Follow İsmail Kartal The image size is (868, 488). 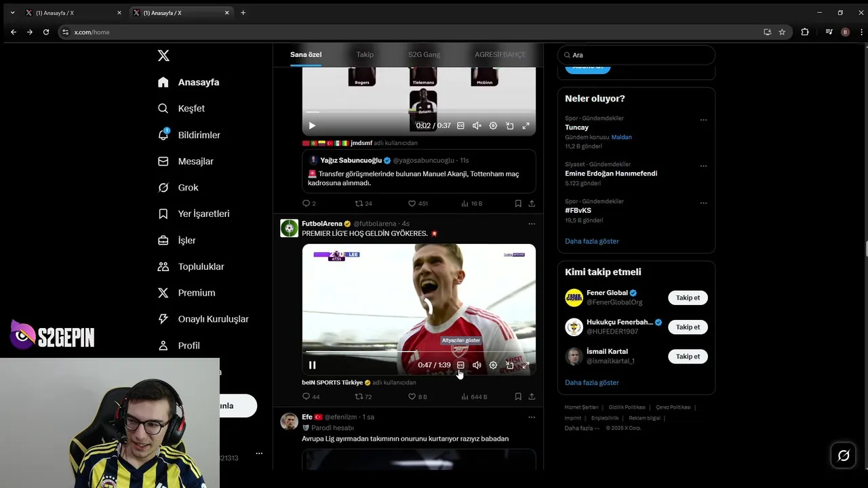[688, 357]
